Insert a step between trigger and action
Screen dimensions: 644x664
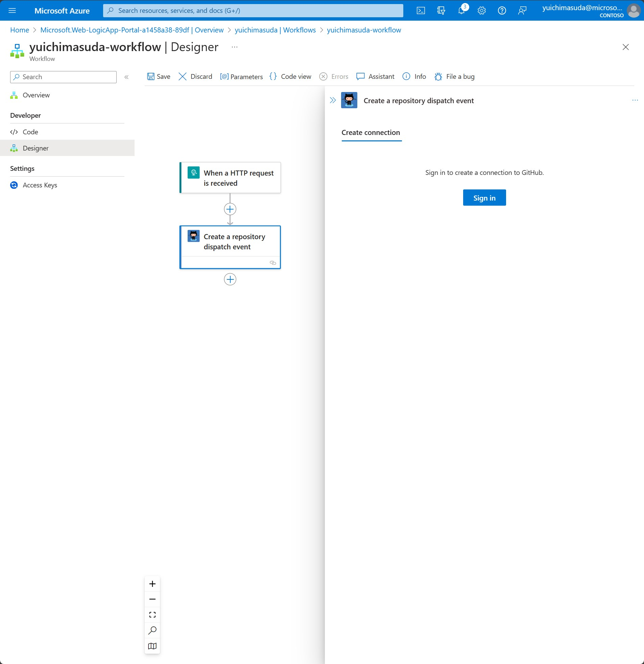pos(230,209)
